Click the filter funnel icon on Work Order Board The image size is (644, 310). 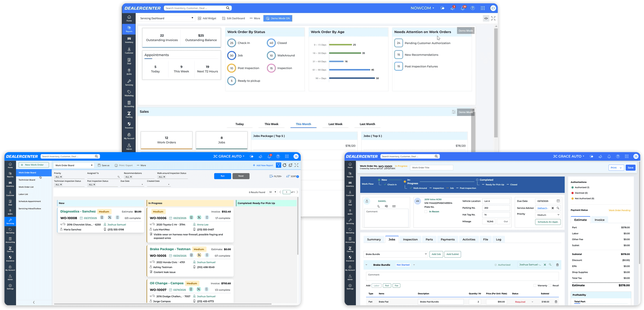point(278,165)
